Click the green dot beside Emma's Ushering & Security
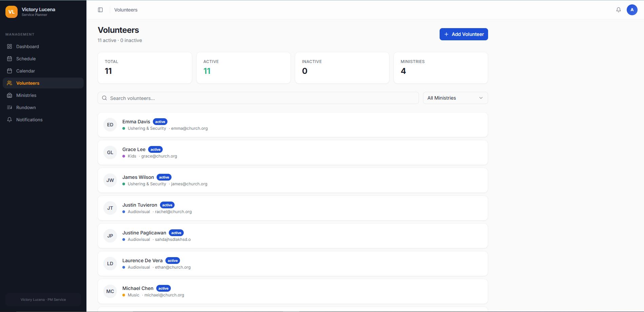 124,128
